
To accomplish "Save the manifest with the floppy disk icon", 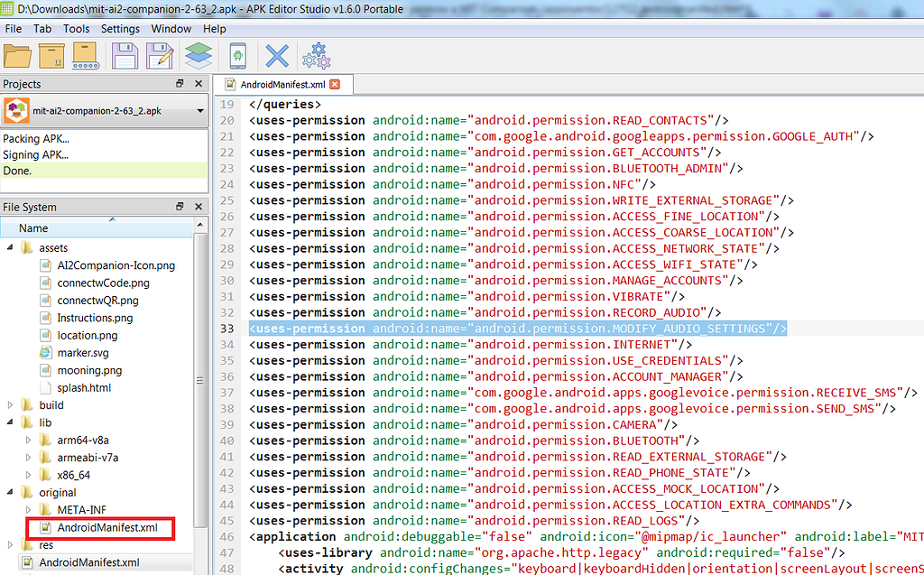I will tap(124, 55).
